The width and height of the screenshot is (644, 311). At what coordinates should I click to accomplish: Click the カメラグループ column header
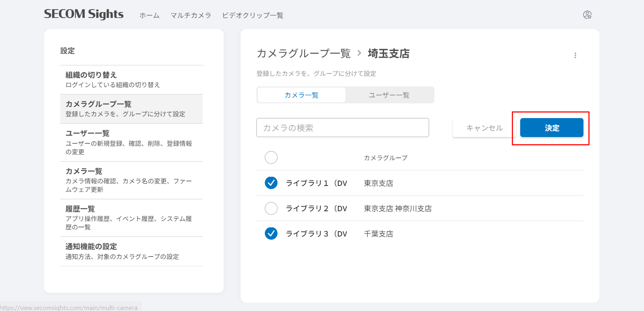386,158
